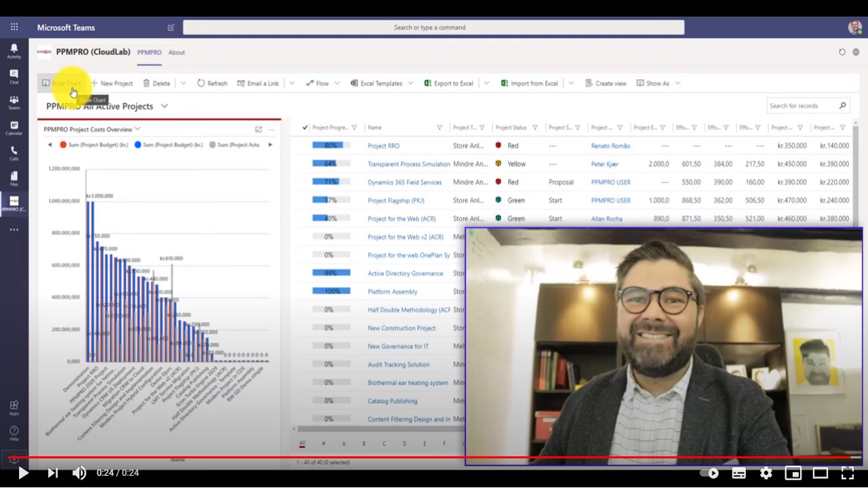Screen dimensions: 868x488
Task: Show more apps via the sidebar ellipsis
Action: pos(14,230)
